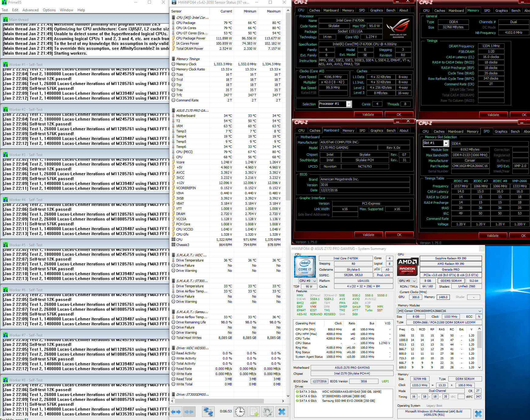The width and height of the screenshot is (530, 420).
Task: Close sensor window using blue X toolbar icon
Action: pyautogui.click(x=282, y=412)
